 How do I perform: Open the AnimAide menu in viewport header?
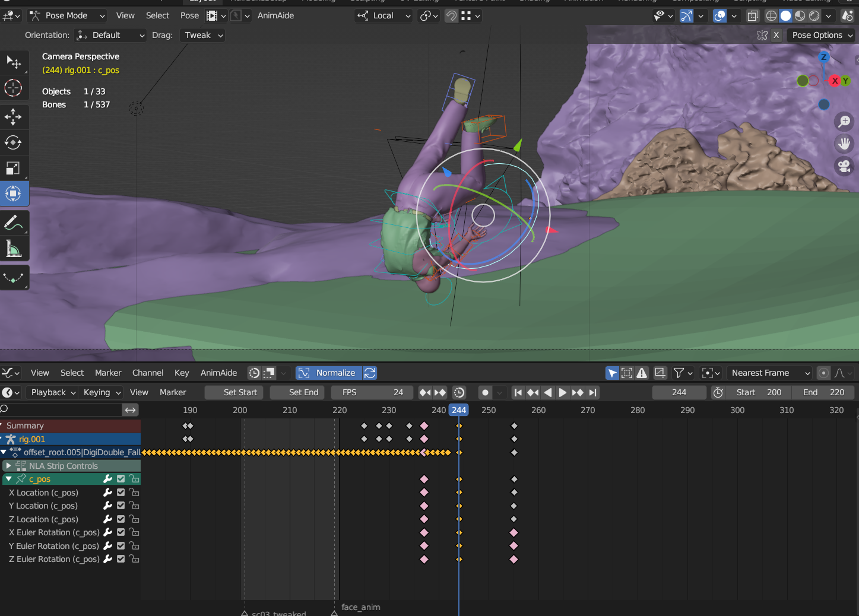(275, 15)
